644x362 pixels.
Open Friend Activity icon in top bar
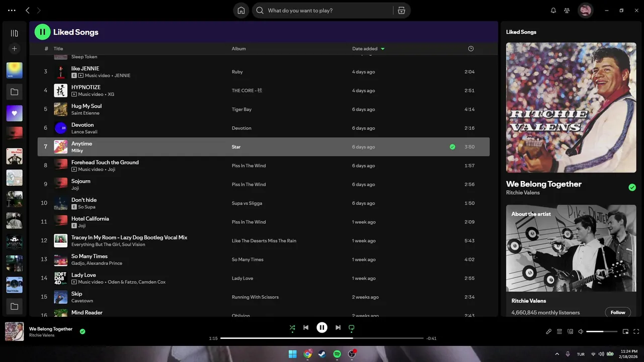(x=567, y=11)
